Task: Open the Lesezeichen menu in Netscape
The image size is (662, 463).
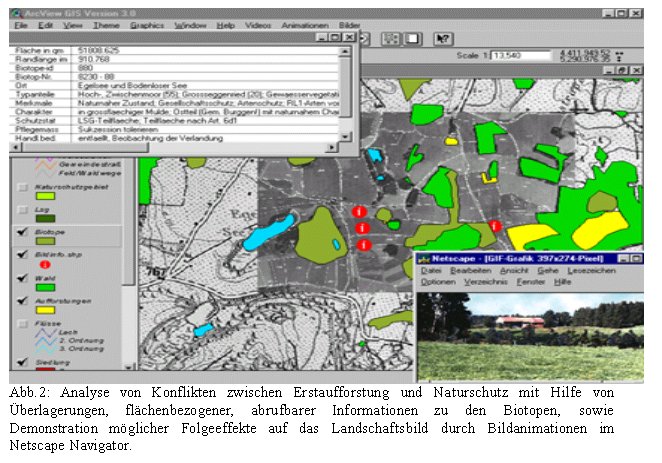Action: [x=591, y=271]
